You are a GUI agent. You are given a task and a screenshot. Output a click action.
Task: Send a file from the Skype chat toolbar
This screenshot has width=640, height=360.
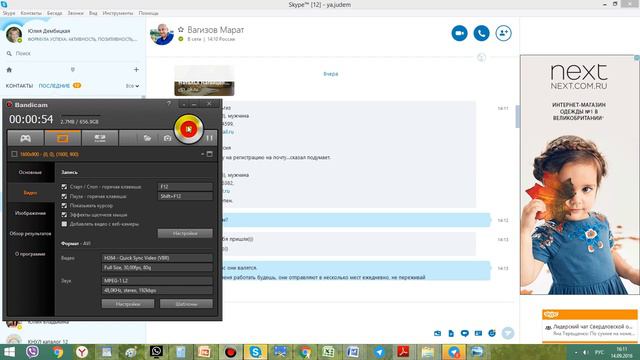tap(451, 333)
